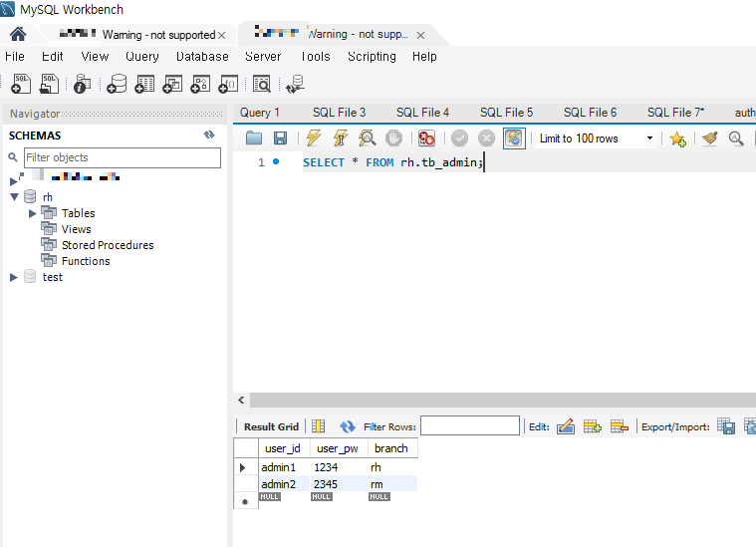The image size is (756, 547).
Task: Commit the current transaction
Action: coord(459,138)
